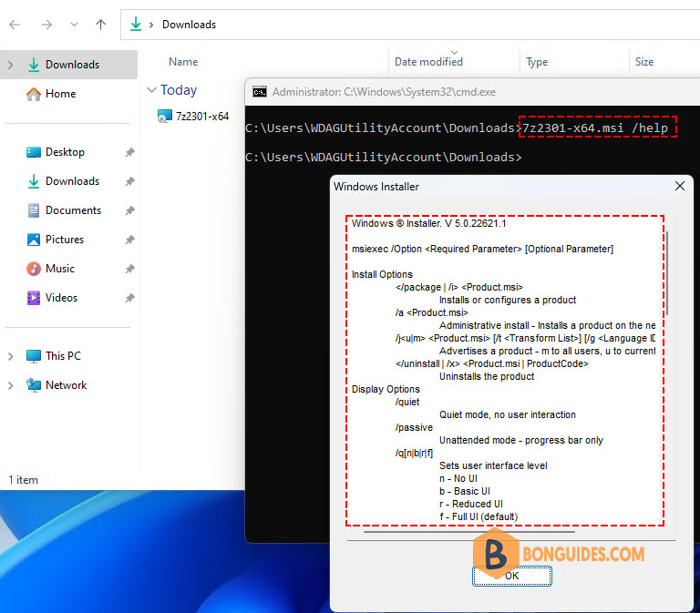Image resolution: width=700 pixels, height=613 pixels.
Task: Click the vertical scrollbar in installer help
Action: pos(667,273)
